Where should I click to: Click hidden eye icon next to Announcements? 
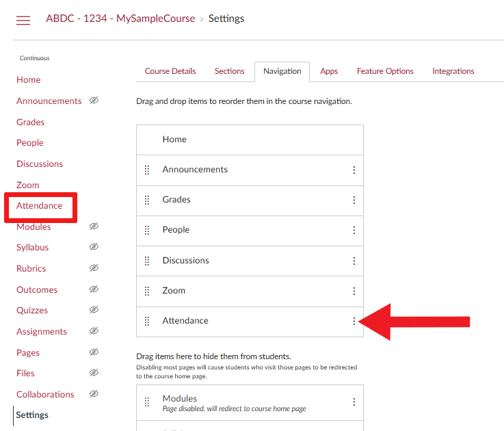[x=94, y=101]
